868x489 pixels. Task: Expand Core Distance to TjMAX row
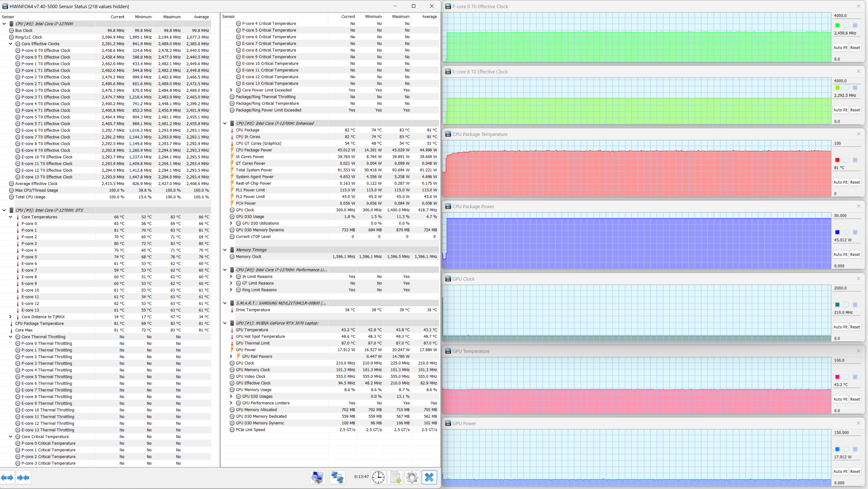(10, 317)
